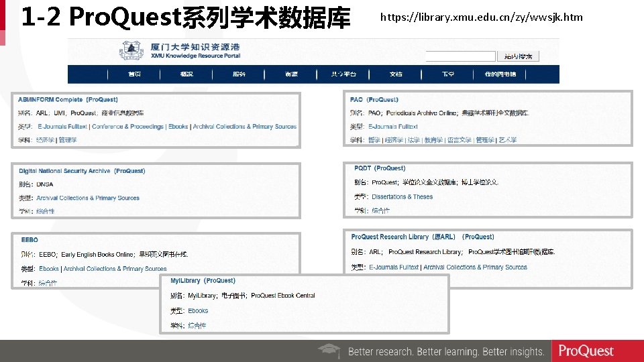Open the 我的图书馆 navigation menu item
This screenshot has width=644, height=362.
[x=500, y=74]
